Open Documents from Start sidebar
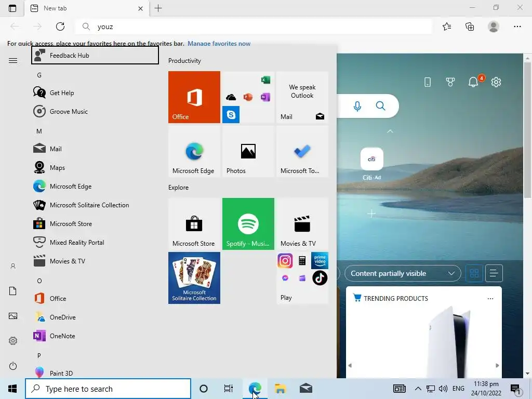The width and height of the screenshot is (532, 399). (13, 291)
